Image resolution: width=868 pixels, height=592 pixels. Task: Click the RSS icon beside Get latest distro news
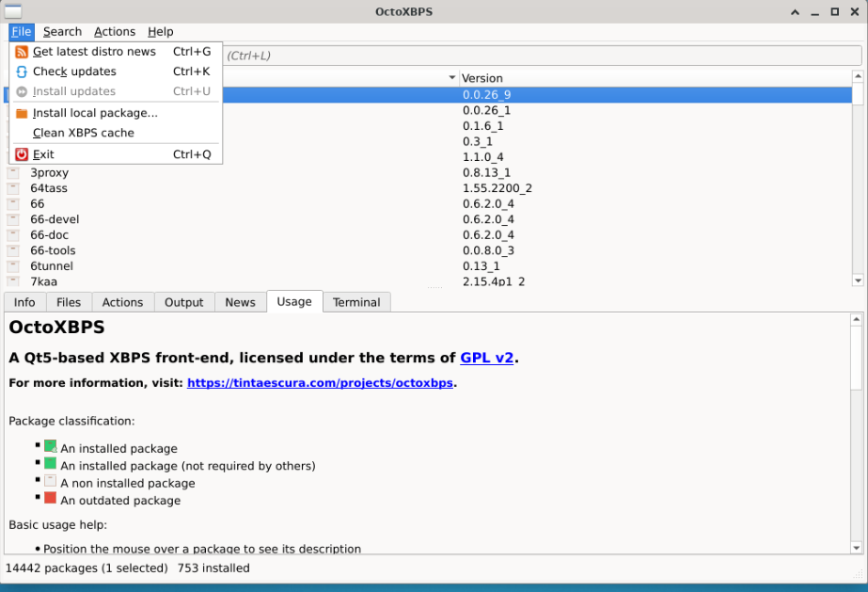[x=22, y=52]
